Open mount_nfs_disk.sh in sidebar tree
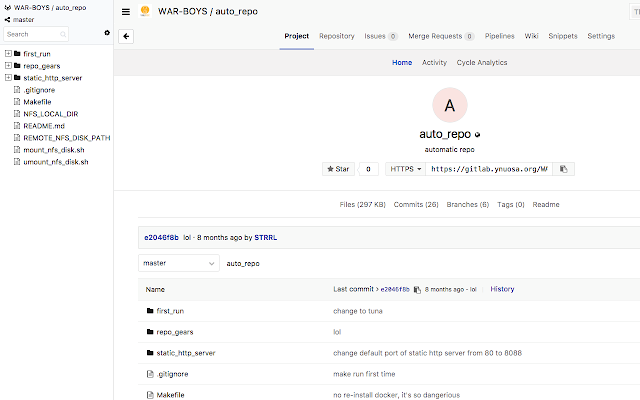 [x=54, y=150]
